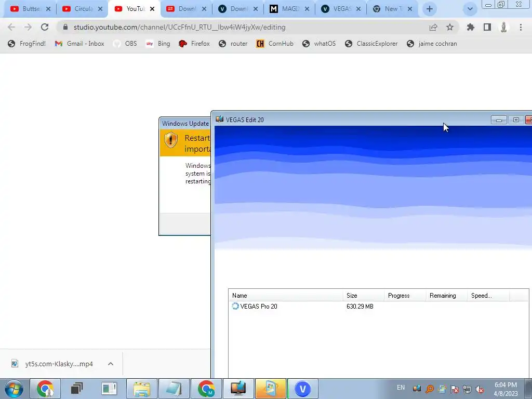Click the Remaining column header

point(446,296)
